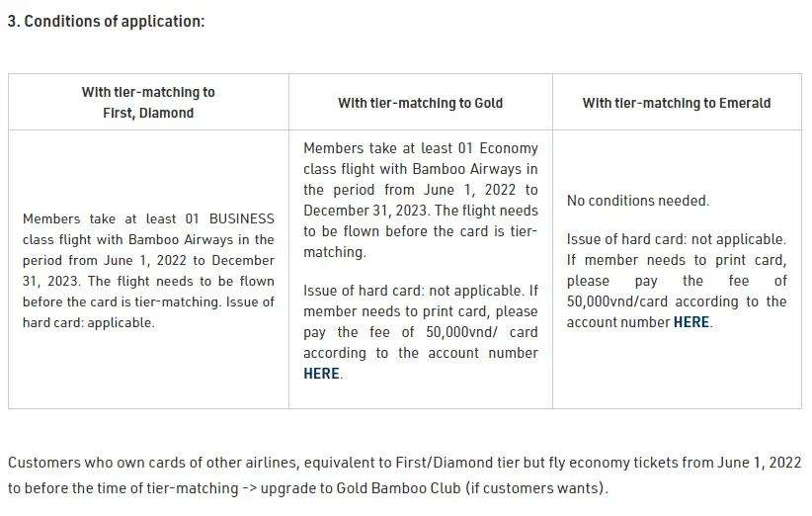Select the "With tier-matching to Gold" header
This screenshot has height=516, width=812.
coord(420,103)
